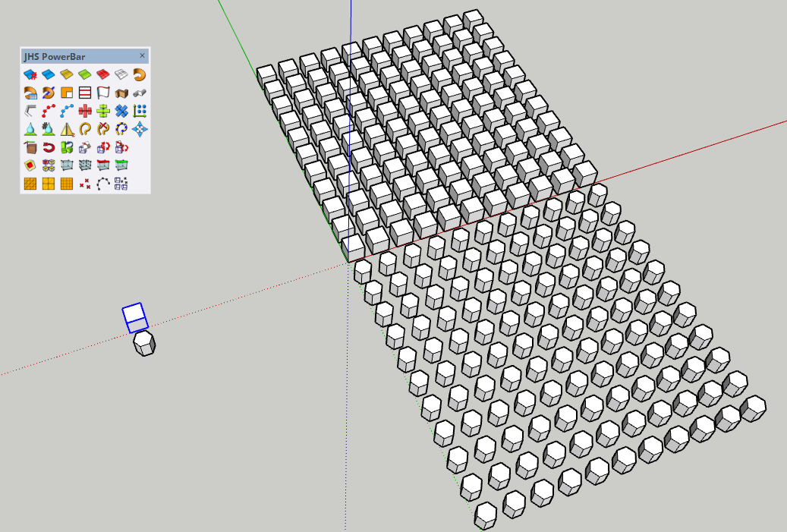The width and height of the screenshot is (787, 532).
Task: Click the plain yellow loop arrow icon
Action: click(85, 129)
